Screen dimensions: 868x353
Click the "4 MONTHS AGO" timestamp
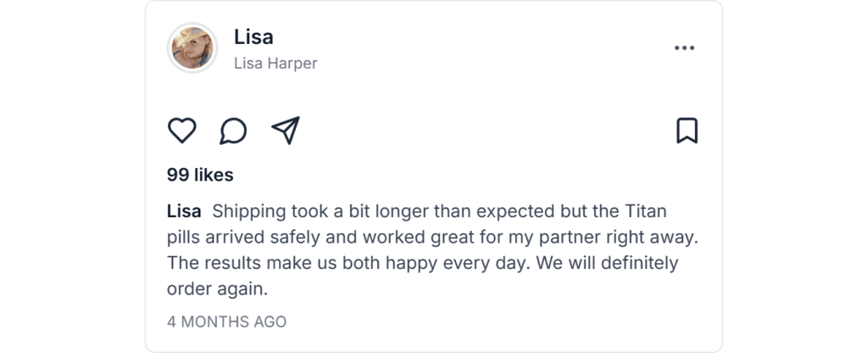click(x=226, y=322)
